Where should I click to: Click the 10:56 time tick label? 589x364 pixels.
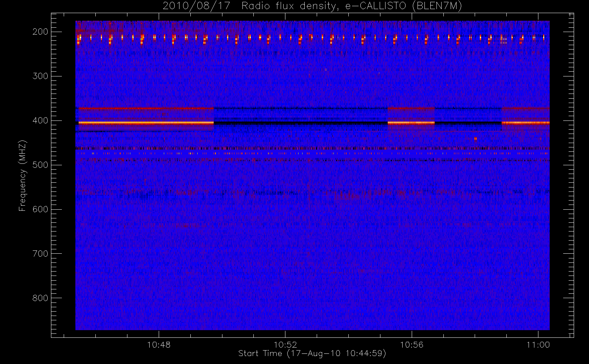pos(412,345)
